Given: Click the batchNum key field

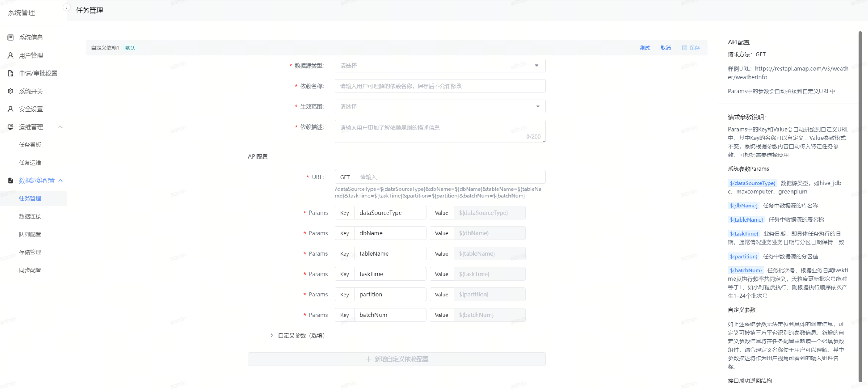Looking at the screenshot, I should point(390,315).
